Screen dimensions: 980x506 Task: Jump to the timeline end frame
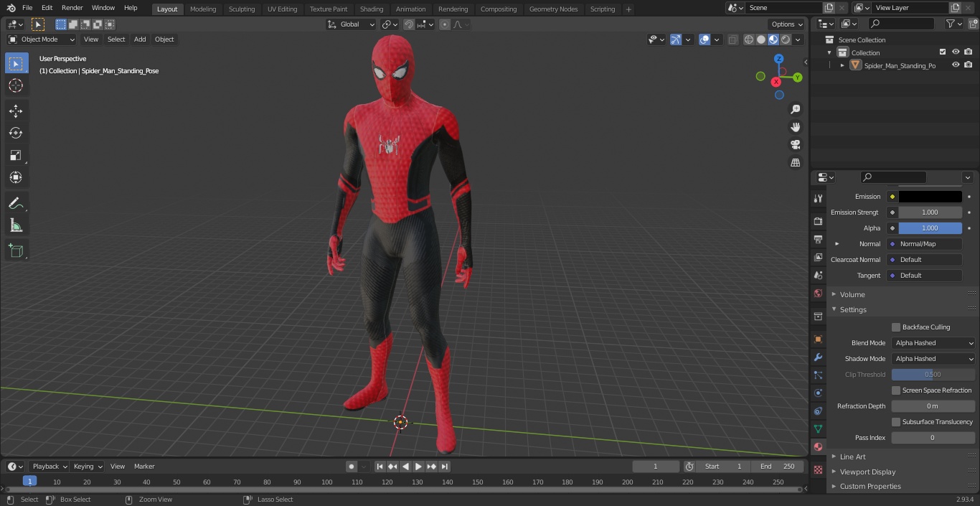click(x=445, y=467)
